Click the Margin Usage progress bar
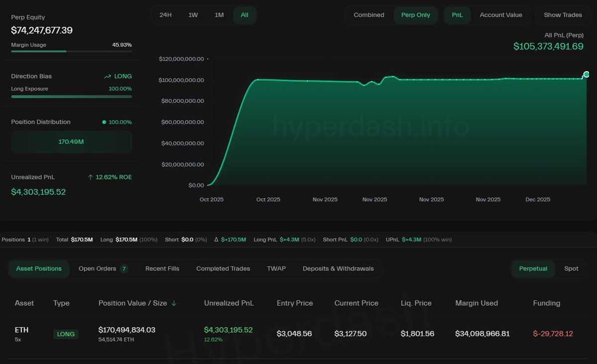The height and width of the screenshot is (364, 597). (71, 51)
